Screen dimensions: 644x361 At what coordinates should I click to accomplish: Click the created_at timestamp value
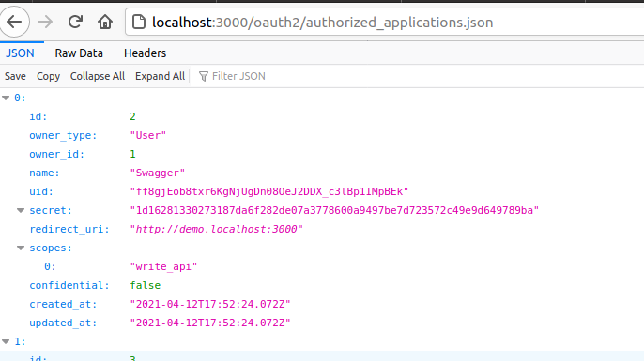(210, 305)
